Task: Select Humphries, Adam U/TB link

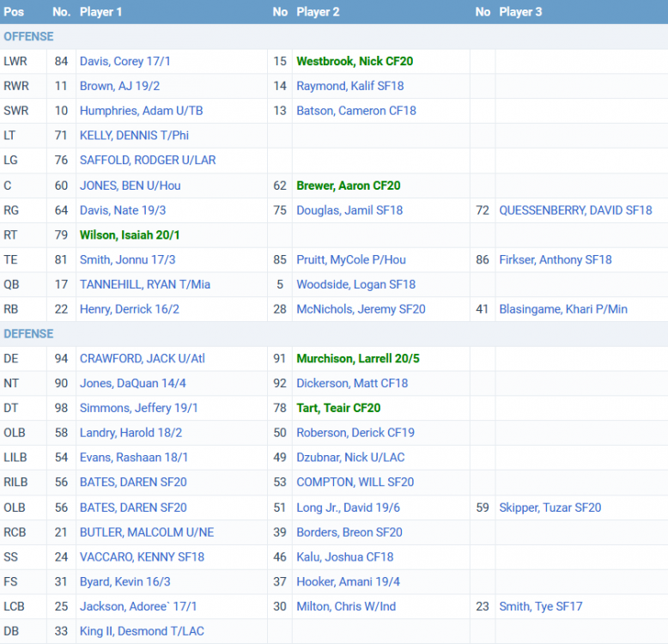Action: point(141,111)
